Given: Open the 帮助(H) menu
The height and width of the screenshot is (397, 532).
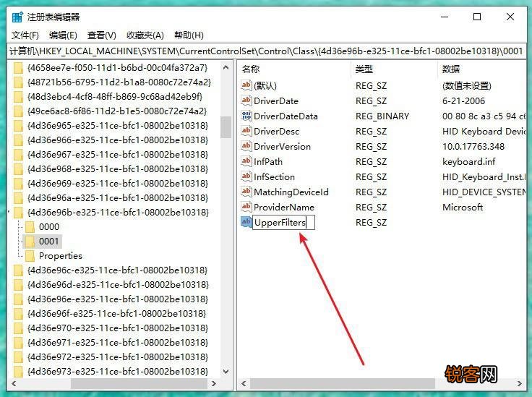Looking at the screenshot, I should coord(189,35).
